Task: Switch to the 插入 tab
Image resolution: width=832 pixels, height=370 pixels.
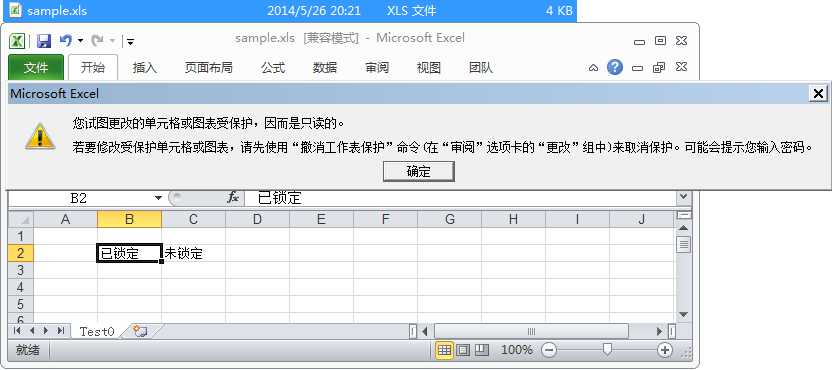Action: [x=144, y=68]
